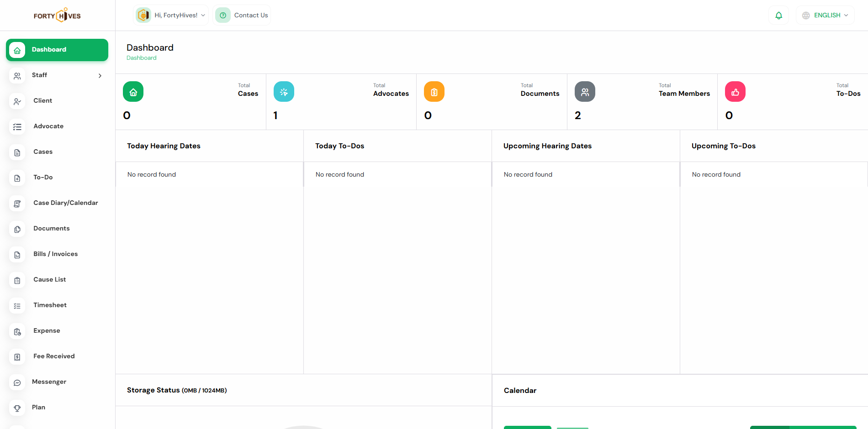Click the To-Do sidebar icon
868x429 pixels.
point(17,178)
